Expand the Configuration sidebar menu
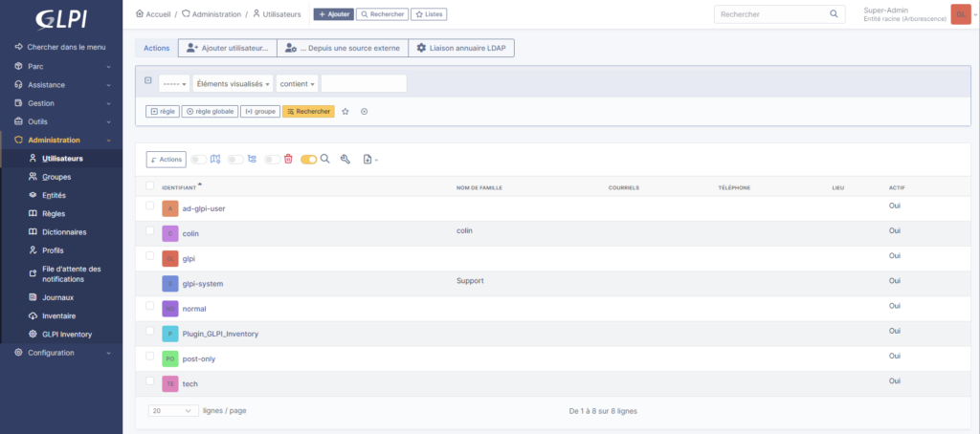Viewport: 980px width, 434px height. pos(61,353)
